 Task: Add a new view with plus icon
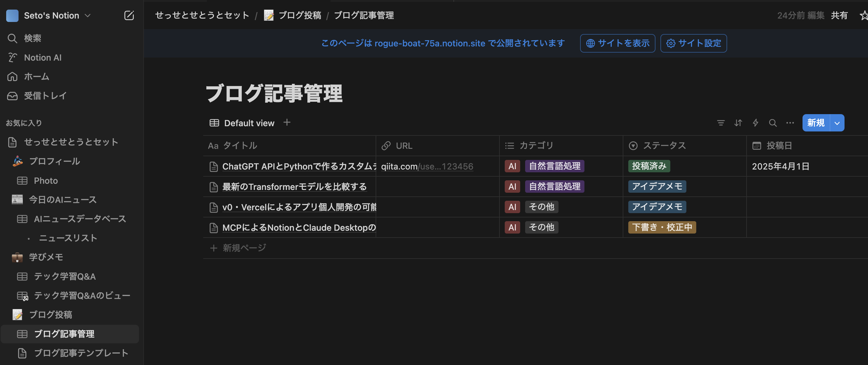pyautogui.click(x=287, y=122)
